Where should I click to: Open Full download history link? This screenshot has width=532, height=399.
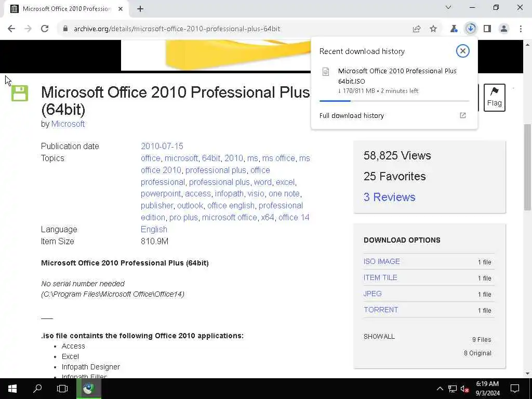click(x=352, y=116)
